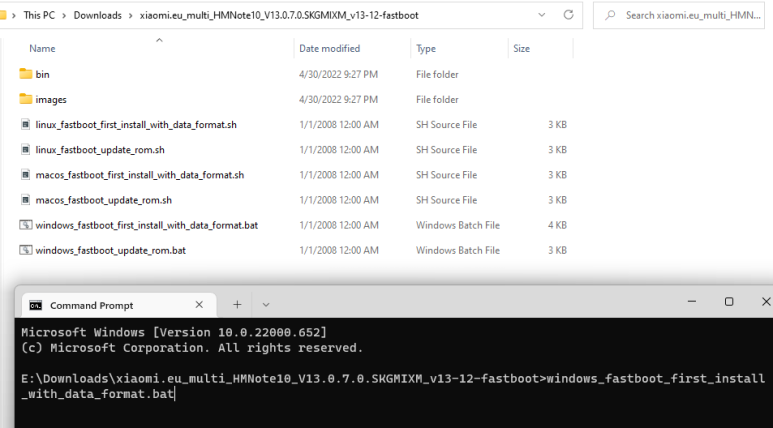This screenshot has height=428, width=773.
Task: Click bin folder's date 4/30/2022 9:27 PM
Action: coord(338,74)
